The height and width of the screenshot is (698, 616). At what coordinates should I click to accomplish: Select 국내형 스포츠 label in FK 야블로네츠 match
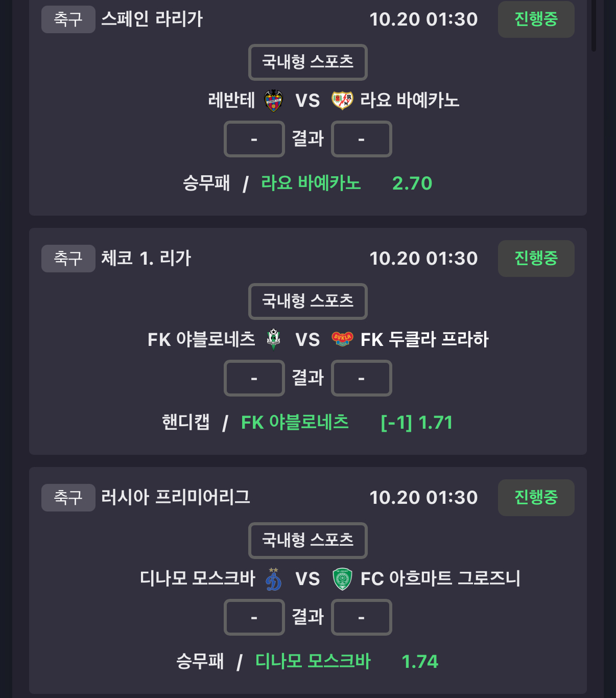(x=307, y=301)
